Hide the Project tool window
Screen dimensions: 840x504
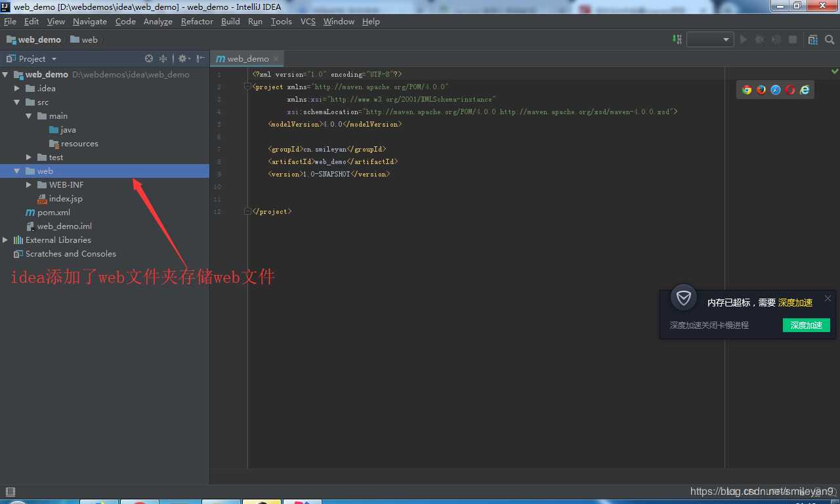[x=201, y=58]
